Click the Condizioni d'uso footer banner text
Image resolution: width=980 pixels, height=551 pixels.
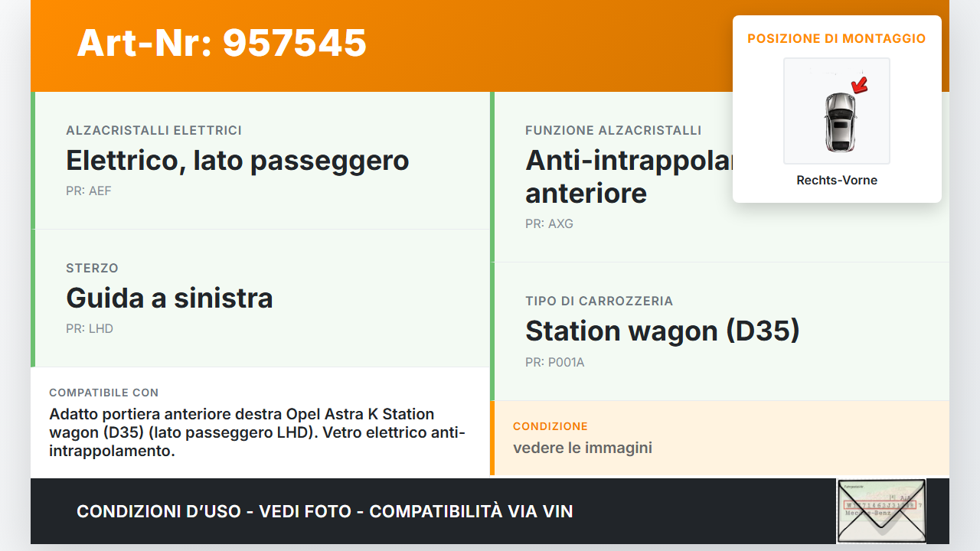click(325, 511)
